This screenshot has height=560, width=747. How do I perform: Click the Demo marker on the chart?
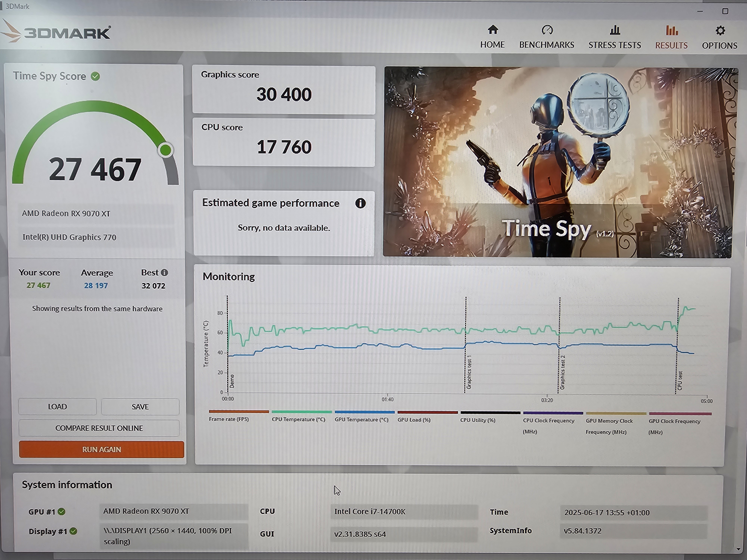tap(232, 381)
